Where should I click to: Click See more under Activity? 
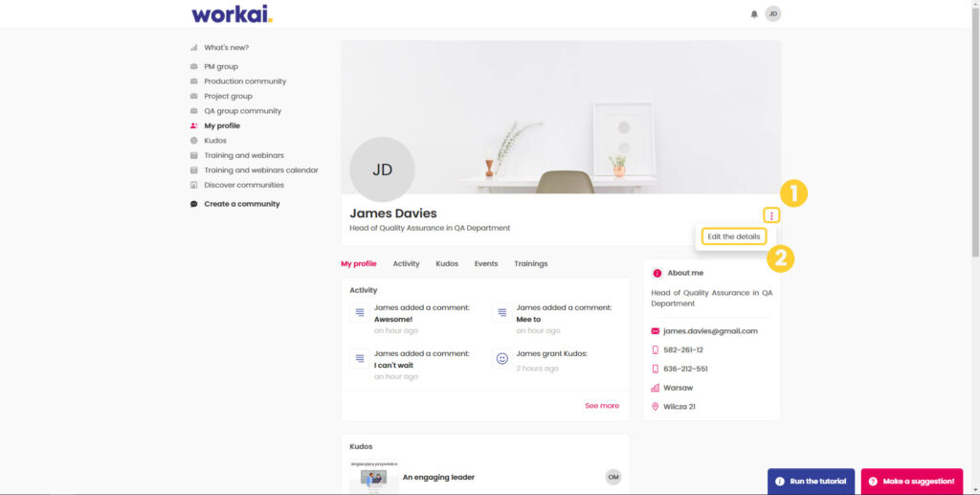(x=602, y=406)
